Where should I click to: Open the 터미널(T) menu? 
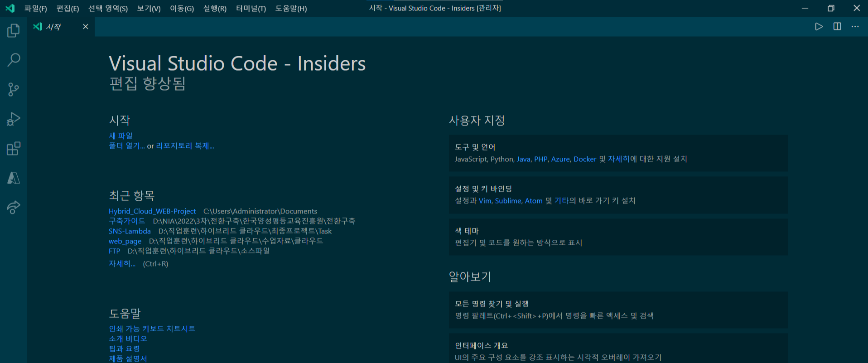[251, 8]
